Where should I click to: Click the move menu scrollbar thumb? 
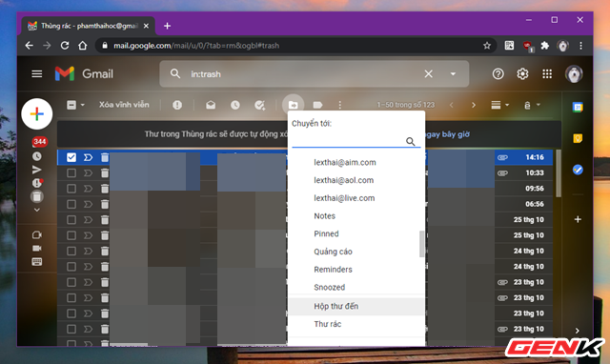click(421, 244)
